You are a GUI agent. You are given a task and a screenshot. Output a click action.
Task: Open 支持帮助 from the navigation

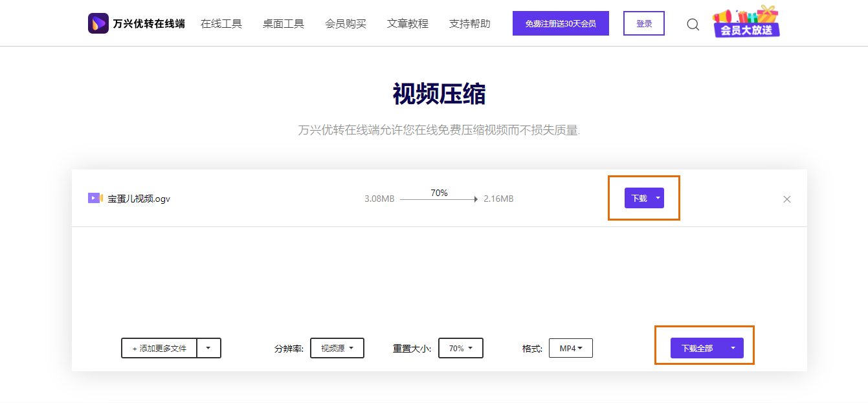click(x=470, y=23)
